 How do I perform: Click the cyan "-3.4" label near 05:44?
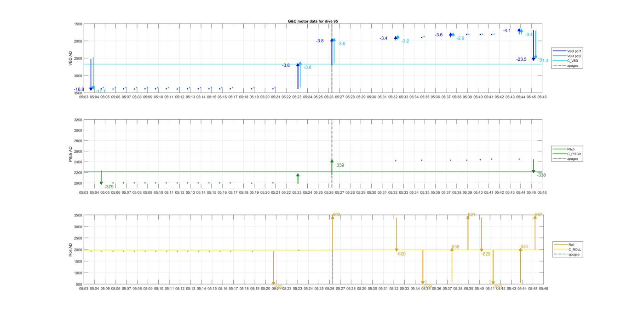(529, 35)
